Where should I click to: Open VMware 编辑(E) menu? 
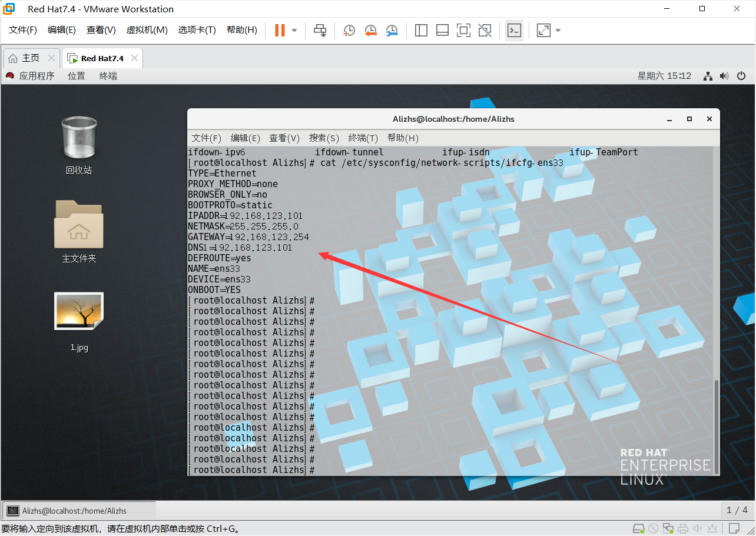(62, 30)
